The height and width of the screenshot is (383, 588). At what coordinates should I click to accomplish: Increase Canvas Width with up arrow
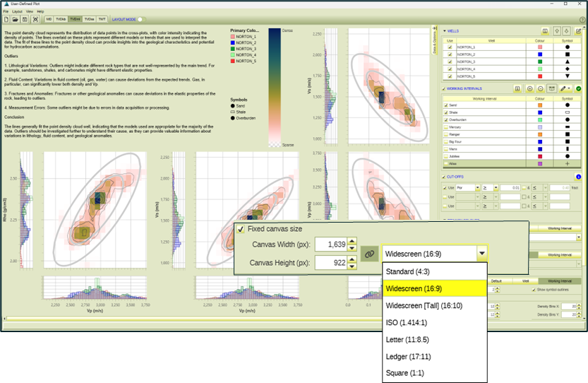point(352,241)
